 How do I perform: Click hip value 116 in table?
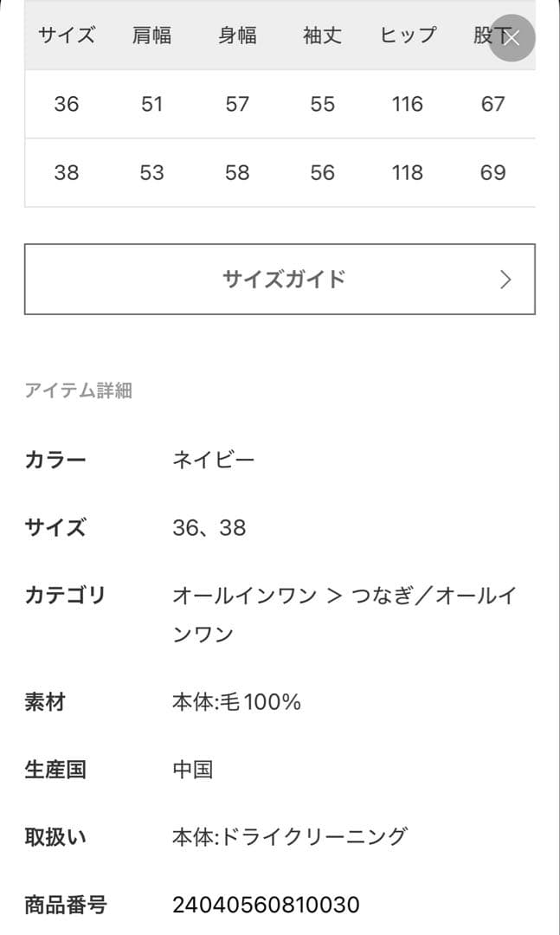407,104
